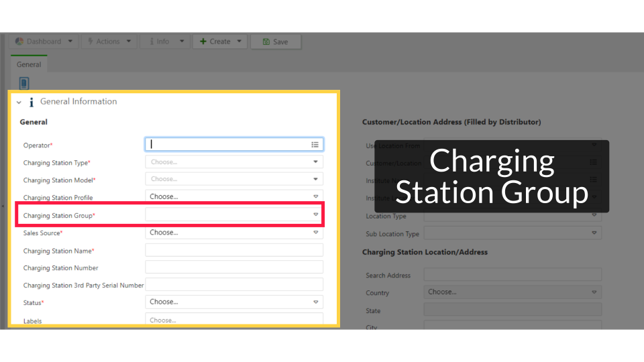Expand the Info dropdown arrow

182,42
